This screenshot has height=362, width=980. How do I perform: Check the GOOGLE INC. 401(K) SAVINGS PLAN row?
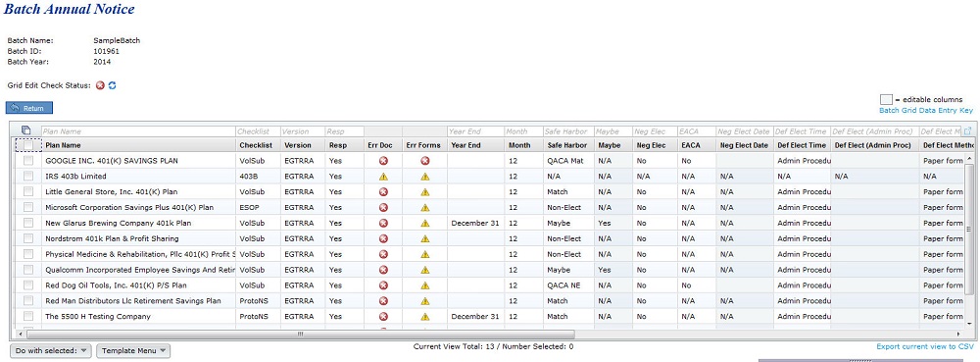click(x=28, y=161)
